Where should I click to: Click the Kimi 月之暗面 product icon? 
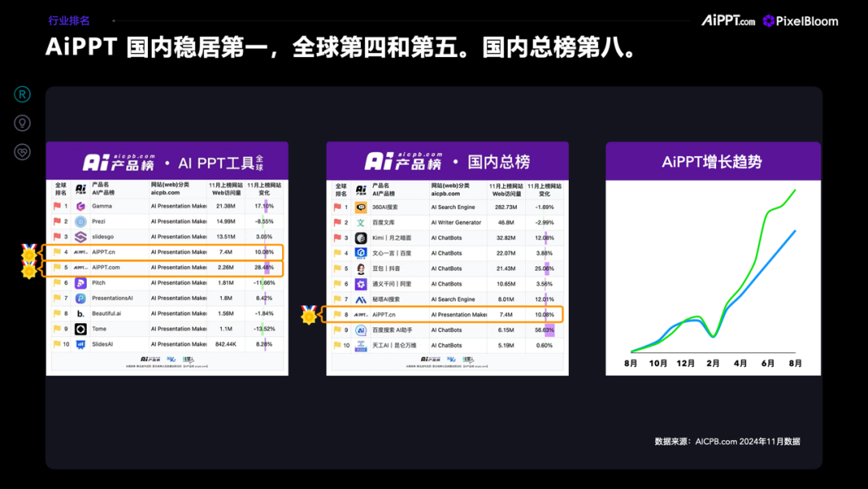pyautogui.click(x=361, y=238)
